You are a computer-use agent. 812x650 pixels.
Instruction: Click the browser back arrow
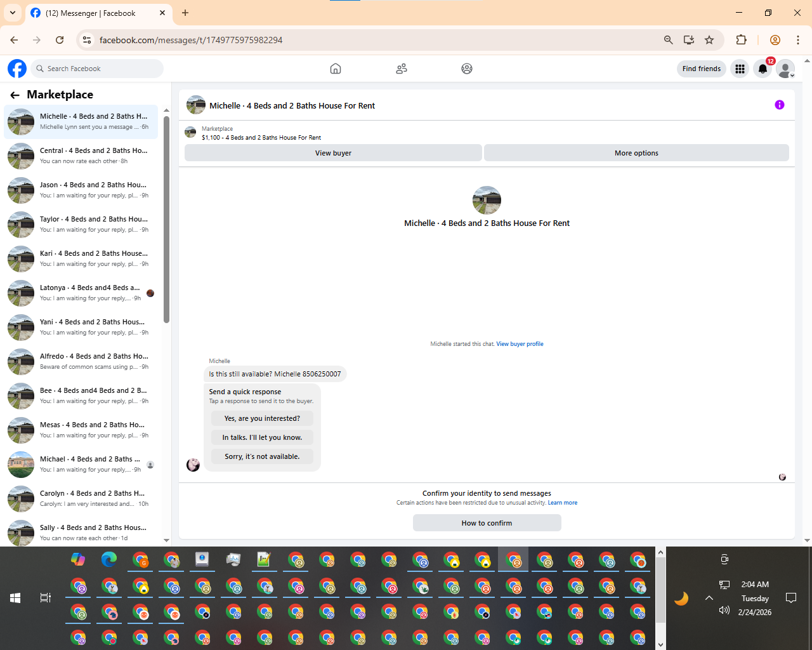[x=14, y=40]
